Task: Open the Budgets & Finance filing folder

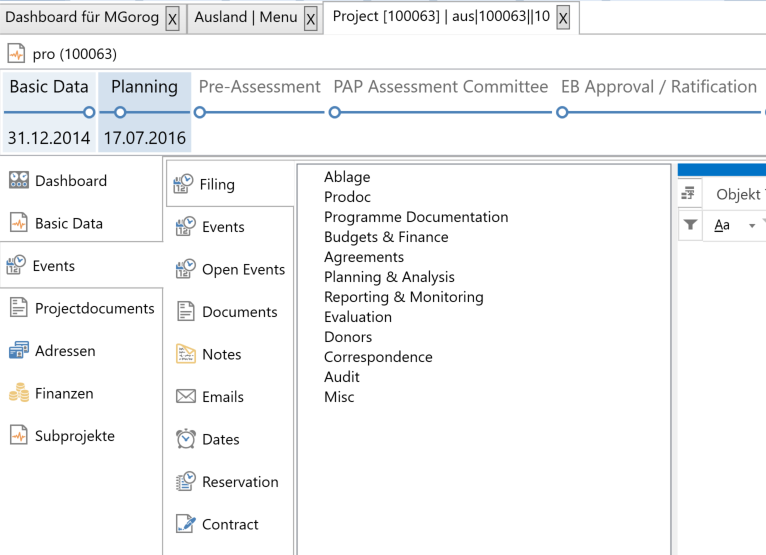Action: 386,237
